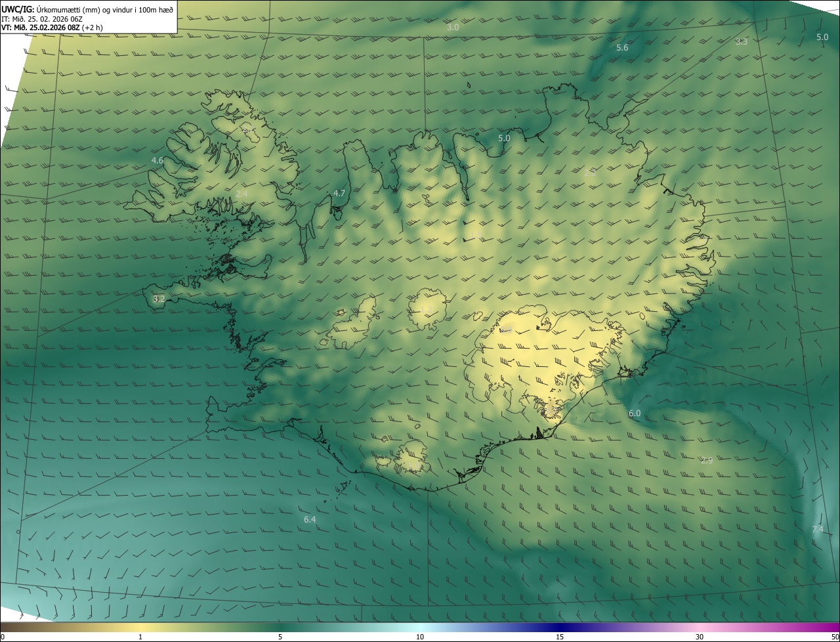Click the 50 tick on the color scale
Viewport: 840px width, 642px height.
coord(835,637)
